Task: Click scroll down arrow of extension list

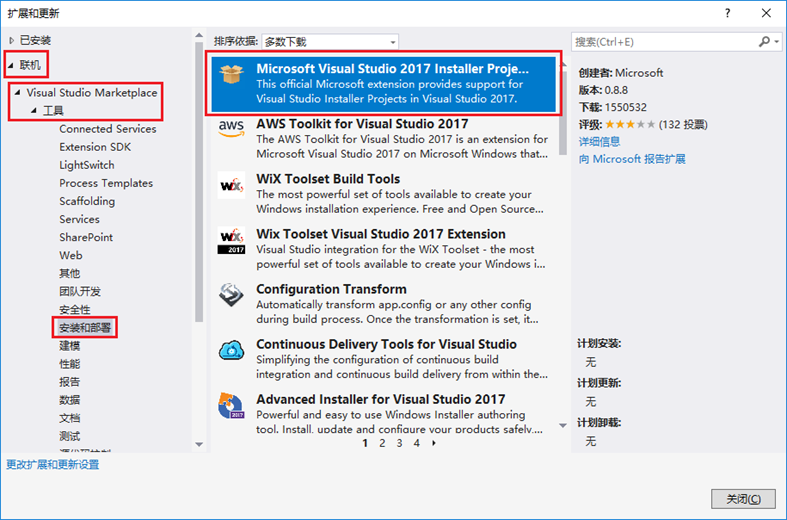Action: [563, 426]
